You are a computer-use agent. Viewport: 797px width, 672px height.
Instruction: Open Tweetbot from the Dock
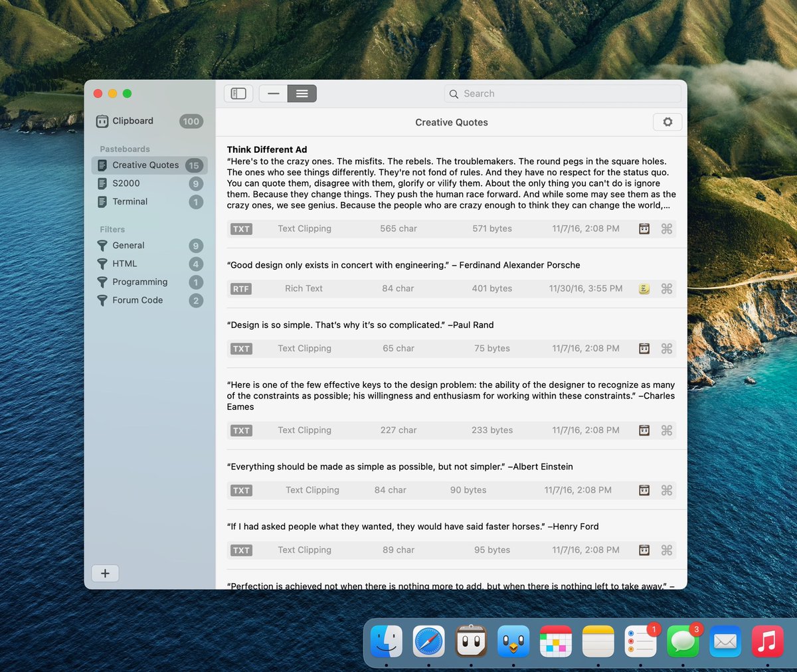pos(513,641)
